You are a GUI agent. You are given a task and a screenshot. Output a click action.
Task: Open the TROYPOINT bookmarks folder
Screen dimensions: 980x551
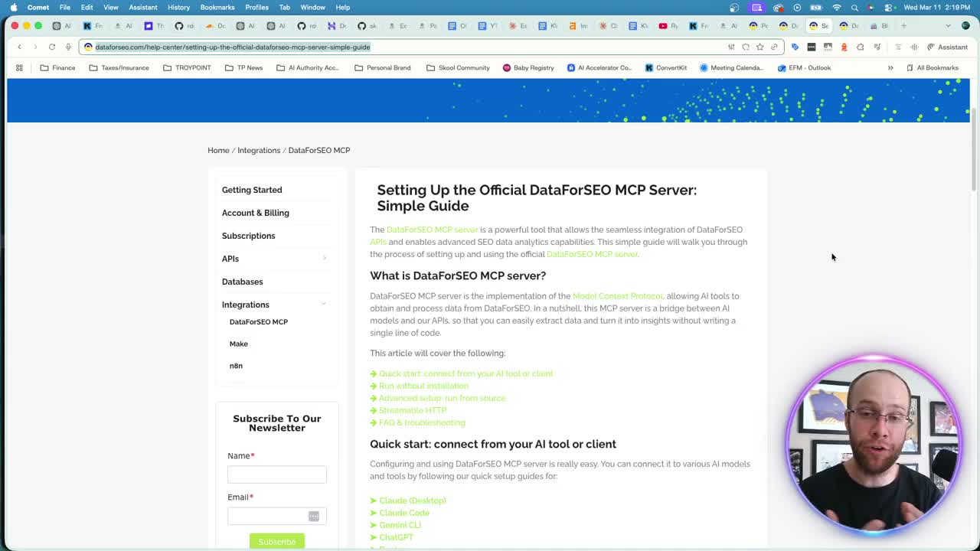pyautogui.click(x=187, y=67)
